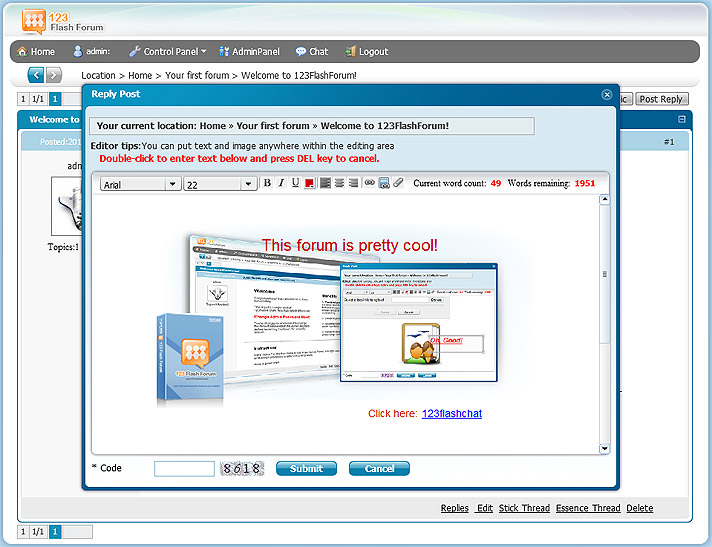
Task: Toggle underline formatting in the editor
Action: click(x=295, y=183)
